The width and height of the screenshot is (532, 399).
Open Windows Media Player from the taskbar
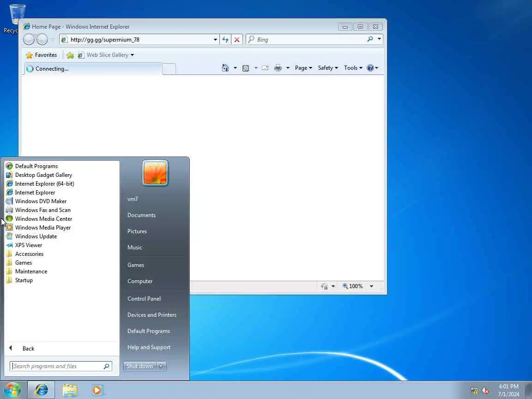point(97,390)
